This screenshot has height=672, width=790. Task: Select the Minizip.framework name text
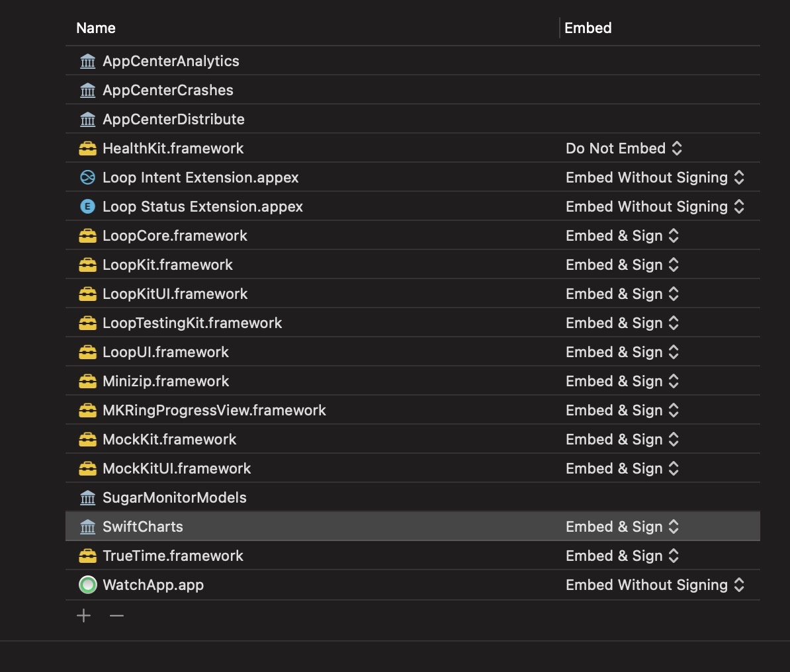tap(166, 382)
